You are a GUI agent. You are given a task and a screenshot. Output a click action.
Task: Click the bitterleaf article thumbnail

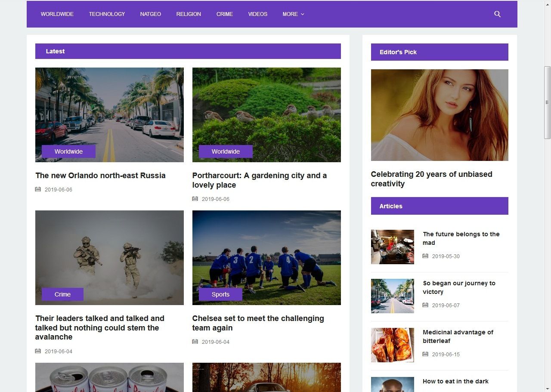click(x=392, y=345)
